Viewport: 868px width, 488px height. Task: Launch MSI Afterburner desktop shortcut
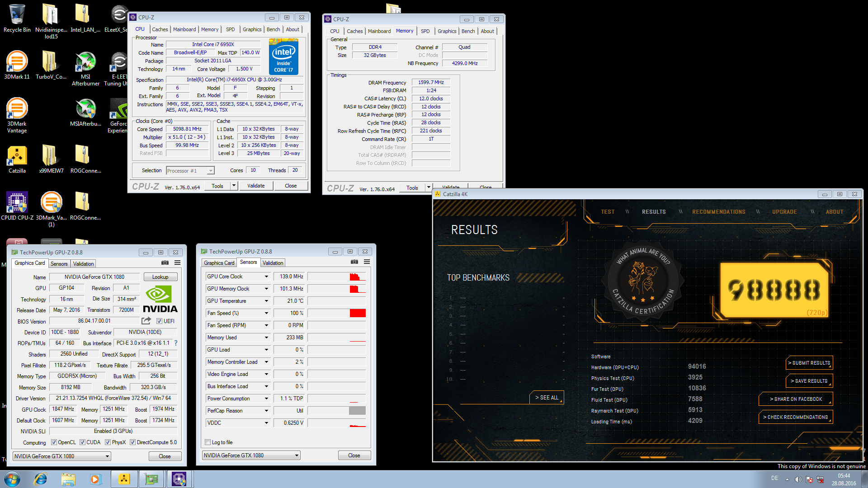[85, 68]
